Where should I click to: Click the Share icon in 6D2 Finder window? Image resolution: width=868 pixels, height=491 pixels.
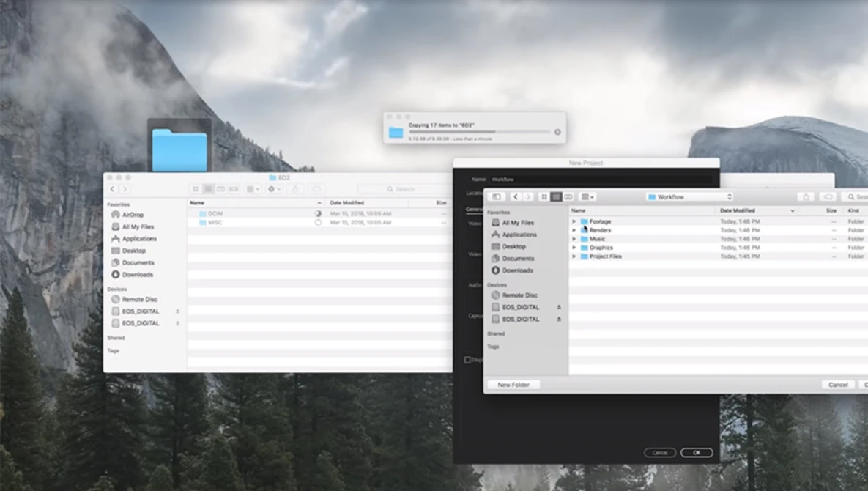click(x=295, y=189)
